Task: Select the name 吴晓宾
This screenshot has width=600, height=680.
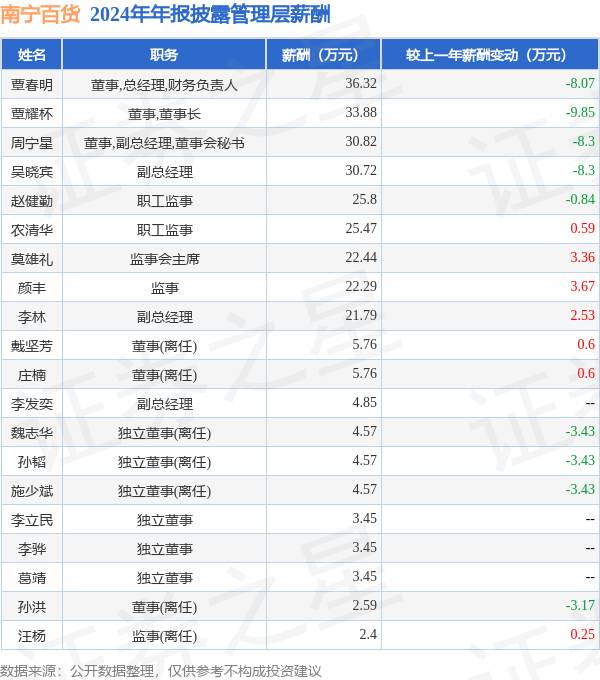Action: click(x=32, y=172)
